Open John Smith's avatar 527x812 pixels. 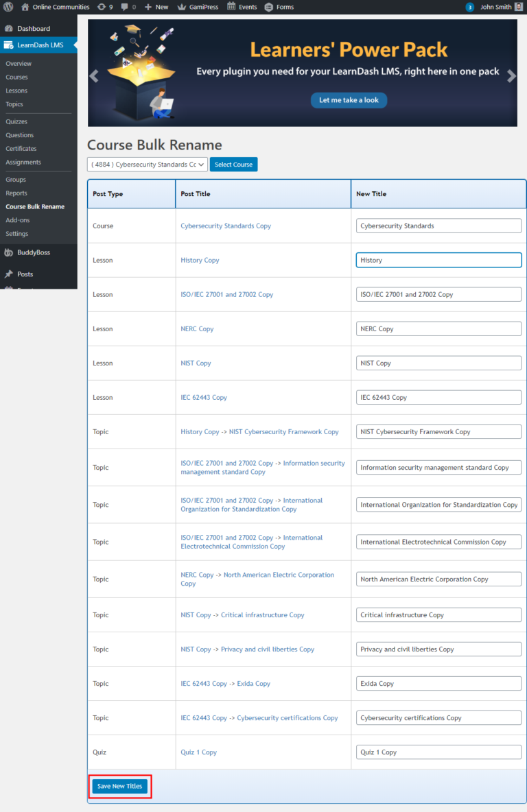click(519, 7)
